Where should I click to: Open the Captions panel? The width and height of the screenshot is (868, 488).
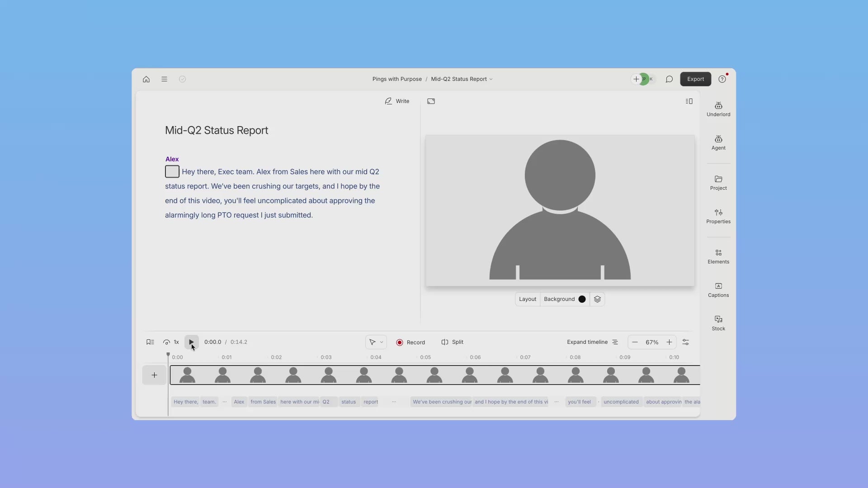pyautogui.click(x=718, y=290)
